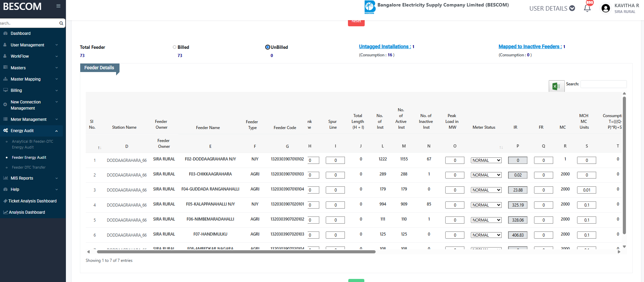Click table scroll-right arrow
This screenshot has width=644, height=282.
pos(619,252)
